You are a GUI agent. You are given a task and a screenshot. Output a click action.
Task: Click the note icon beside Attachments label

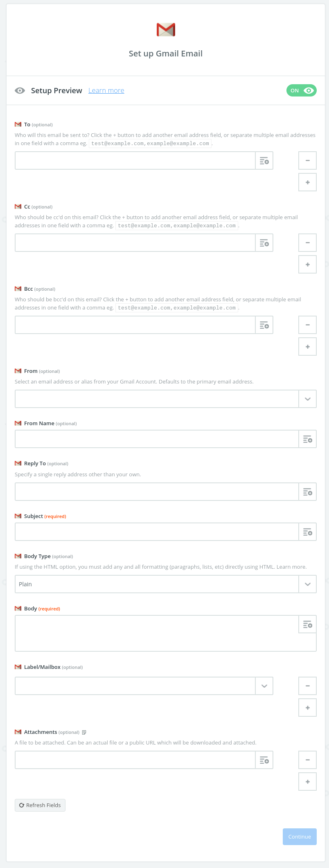click(84, 732)
